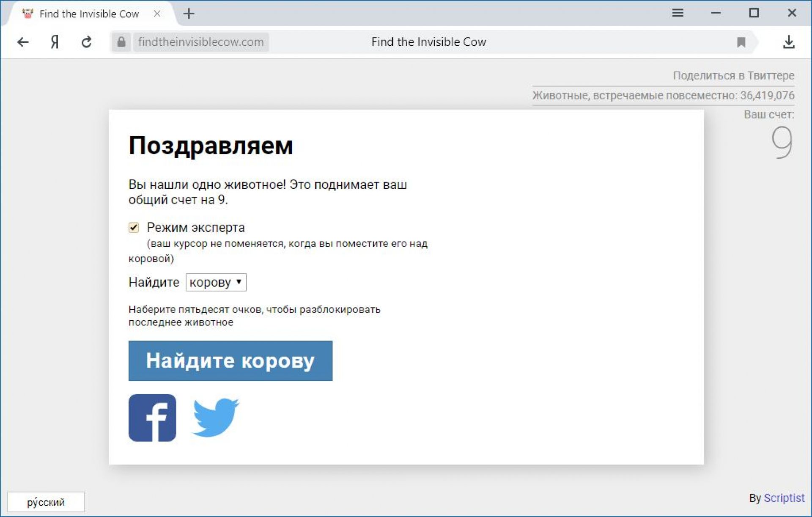Viewport: 812px width, 517px height.
Task: Open the downloads panel
Action: 788,42
